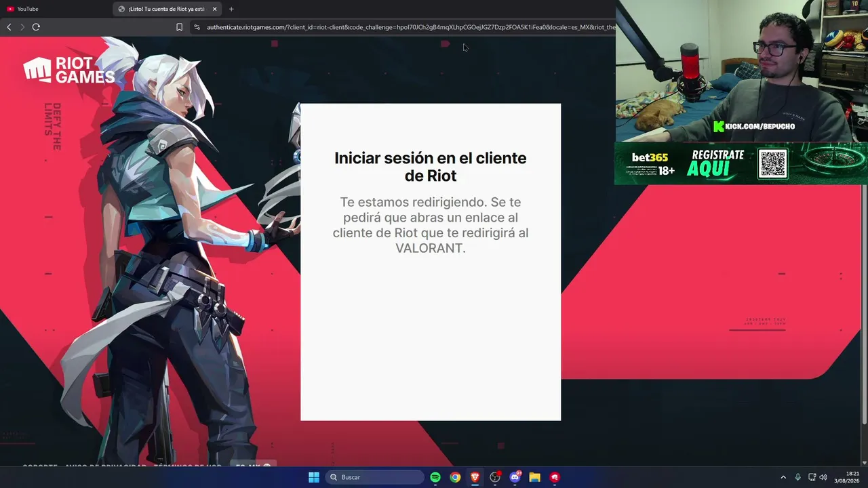Open File Explorer from the taskbar
The width and height of the screenshot is (868, 488).
534,477
